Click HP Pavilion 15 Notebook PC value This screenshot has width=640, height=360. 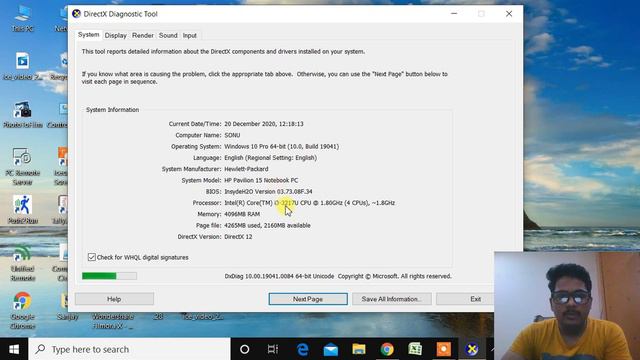[261, 180]
